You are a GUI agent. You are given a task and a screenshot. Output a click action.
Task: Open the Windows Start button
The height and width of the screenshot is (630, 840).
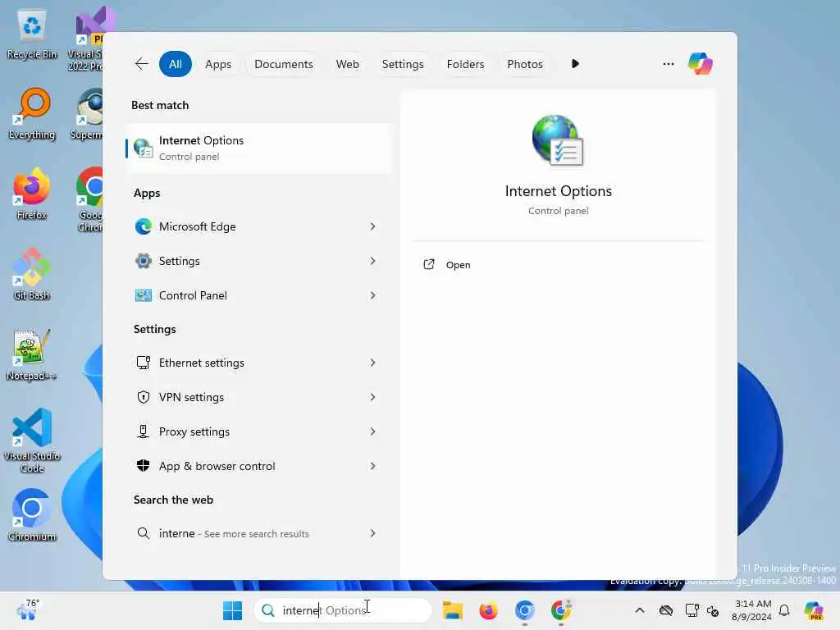point(232,610)
